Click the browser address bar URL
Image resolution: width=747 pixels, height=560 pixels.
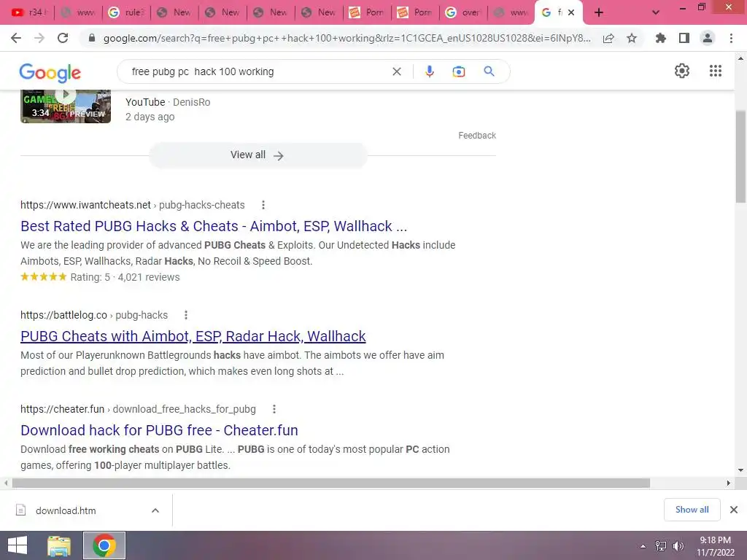(347, 38)
